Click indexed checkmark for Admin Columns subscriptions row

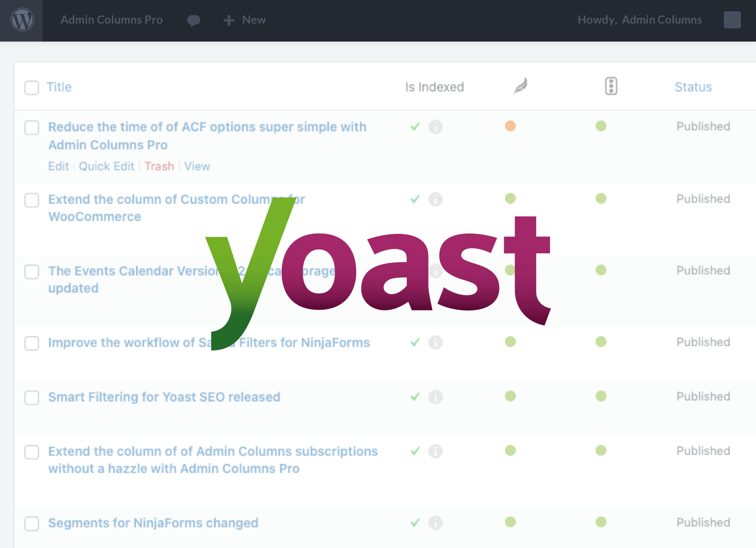(415, 451)
